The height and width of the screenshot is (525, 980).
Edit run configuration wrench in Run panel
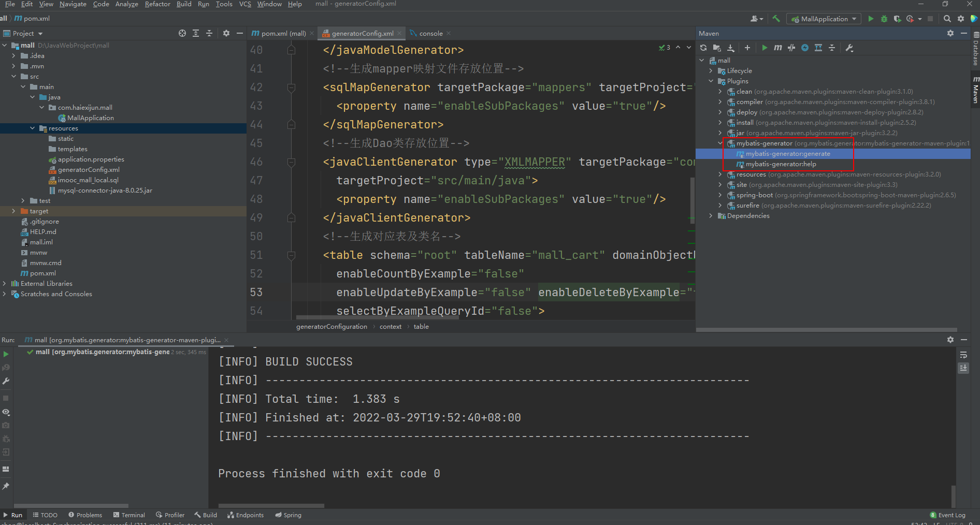point(6,381)
